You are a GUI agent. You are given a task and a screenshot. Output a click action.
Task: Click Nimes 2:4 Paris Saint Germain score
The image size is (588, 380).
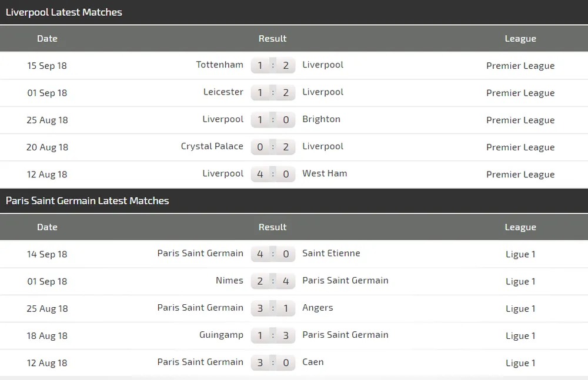tap(273, 281)
